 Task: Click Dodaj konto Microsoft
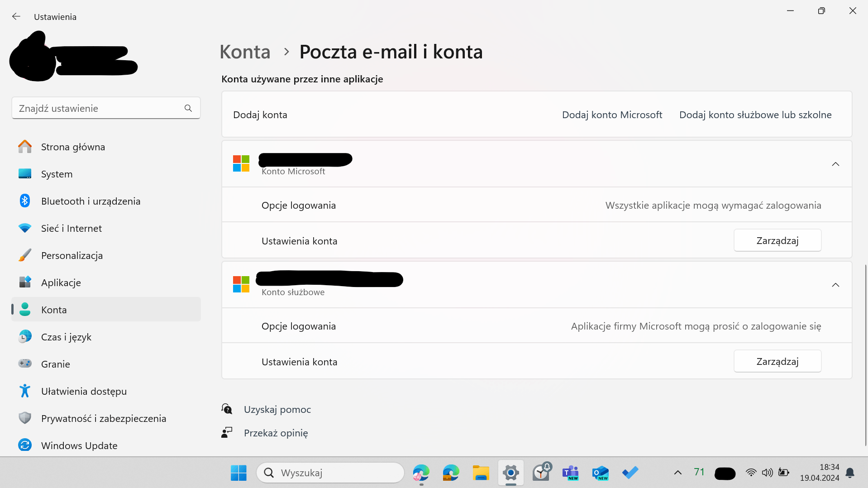pyautogui.click(x=612, y=115)
